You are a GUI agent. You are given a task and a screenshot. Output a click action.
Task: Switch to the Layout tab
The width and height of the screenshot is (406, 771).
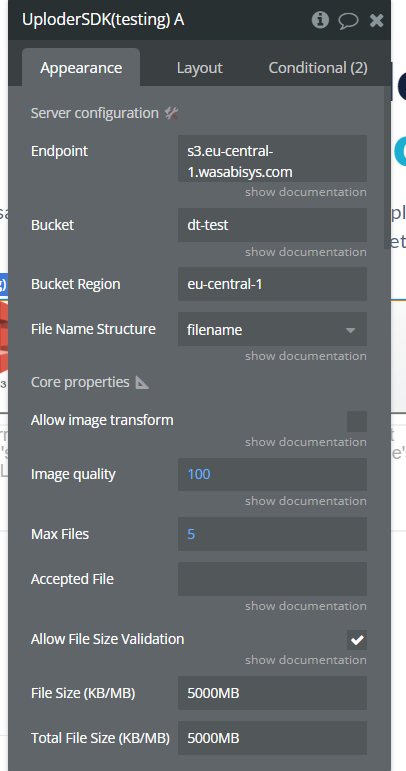tap(200, 68)
